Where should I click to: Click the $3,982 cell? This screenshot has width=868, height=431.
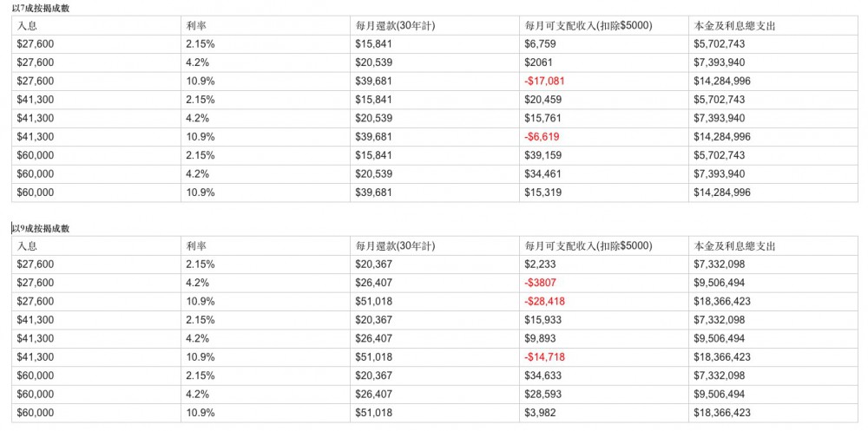[x=539, y=413]
